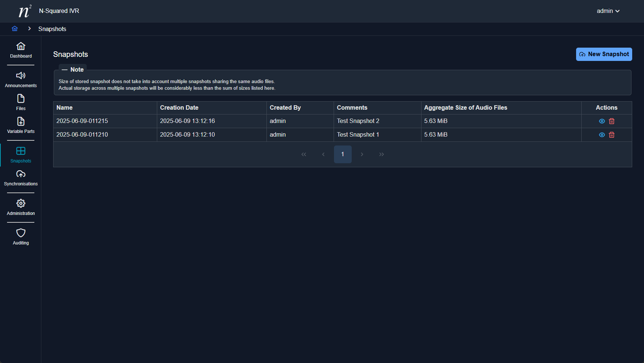
Task: Go to Announcements in the sidebar
Action: point(21,80)
